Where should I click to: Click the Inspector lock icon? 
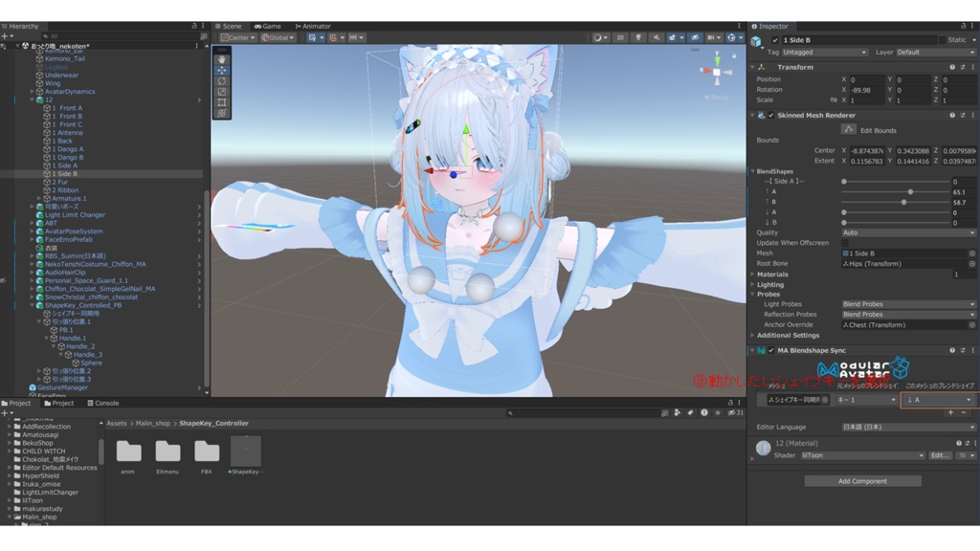coord(963,26)
